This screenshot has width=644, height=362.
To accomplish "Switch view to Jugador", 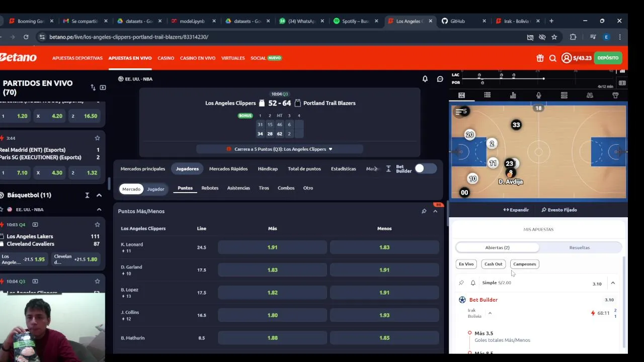I will click(155, 189).
